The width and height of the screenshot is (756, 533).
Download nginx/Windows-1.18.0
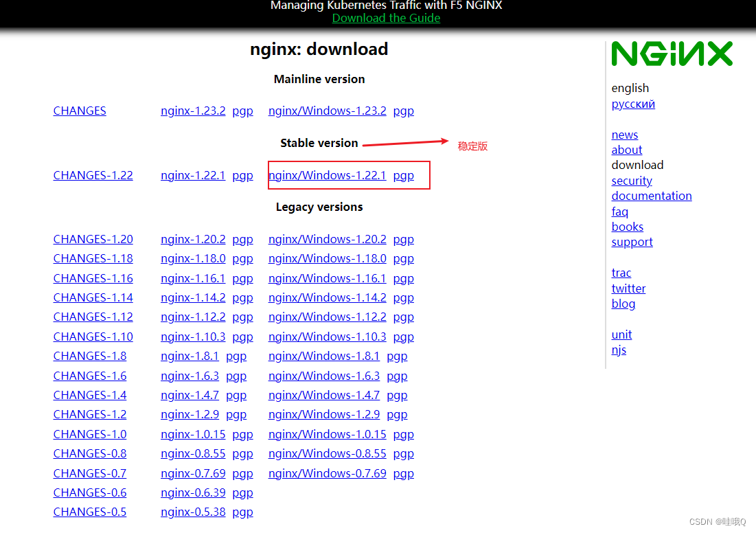coord(328,258)
